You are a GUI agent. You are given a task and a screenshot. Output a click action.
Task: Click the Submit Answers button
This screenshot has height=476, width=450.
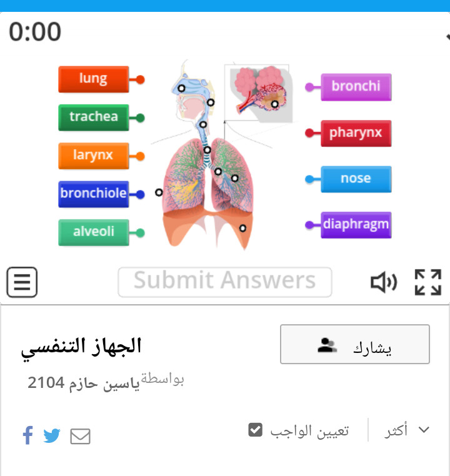[225, 282]
